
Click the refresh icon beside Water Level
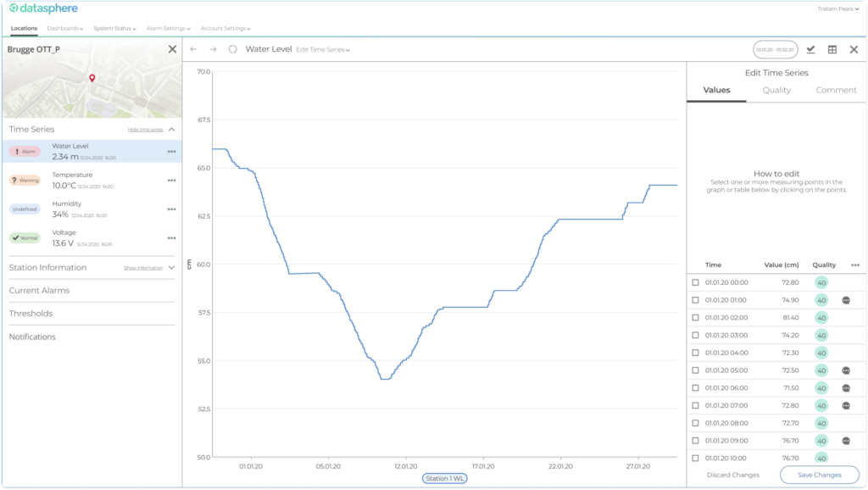(233, 49)
